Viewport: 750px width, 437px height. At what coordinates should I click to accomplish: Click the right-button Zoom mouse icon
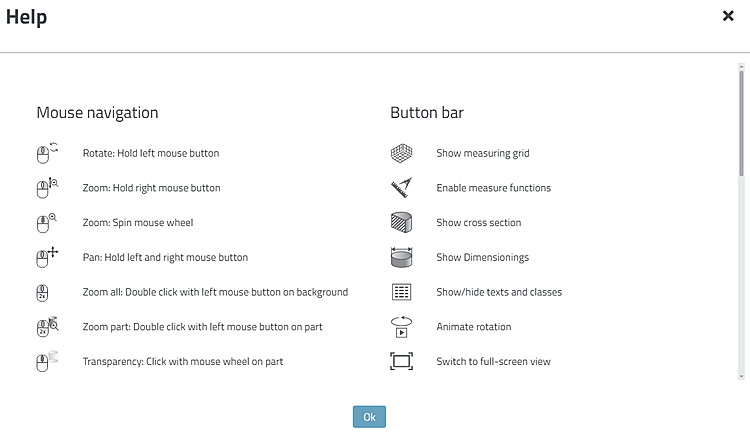47,188
